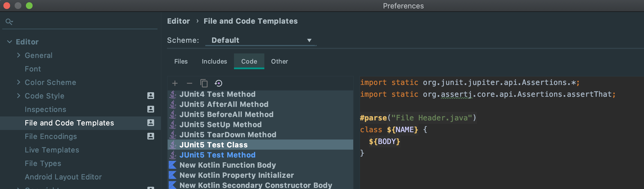Click profile icon beside File Encodings

pyautogui.click(x=151, y=136)
